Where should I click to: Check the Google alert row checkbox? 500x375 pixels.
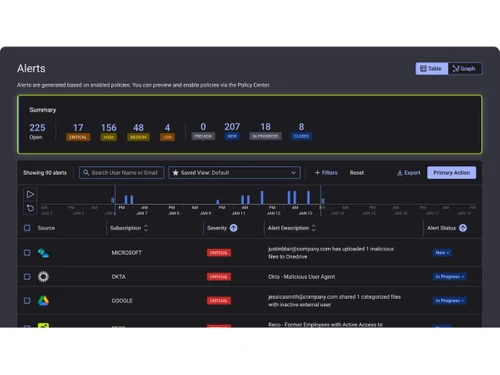tap(27, 301)
